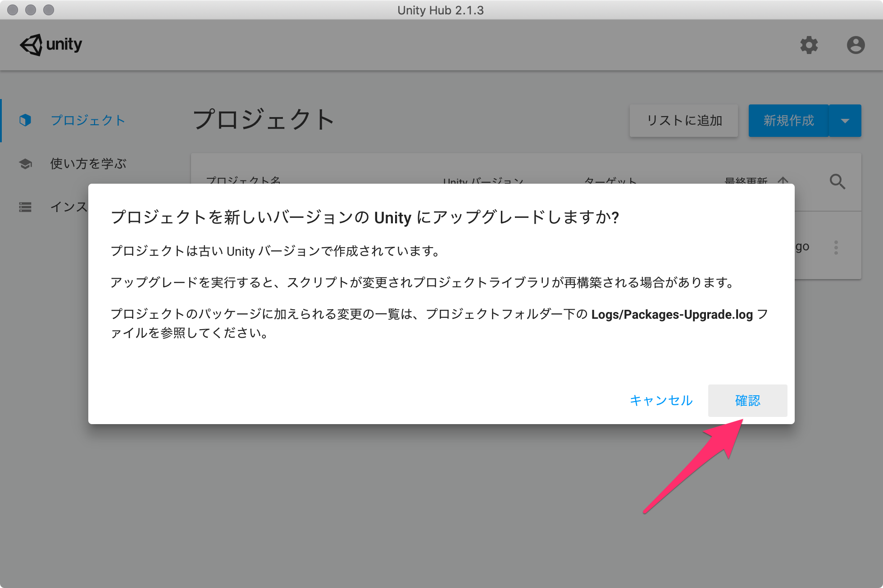Click the installs list icon in sidebar

25,207
